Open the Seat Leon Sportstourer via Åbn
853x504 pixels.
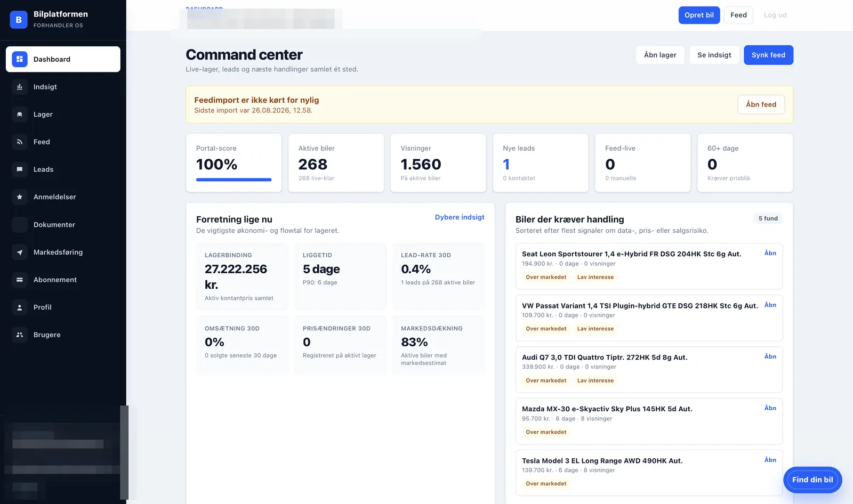coord(770,253)
